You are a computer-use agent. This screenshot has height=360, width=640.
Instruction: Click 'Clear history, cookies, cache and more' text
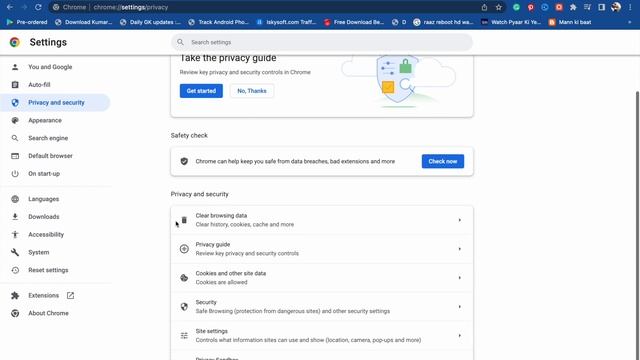click(x=244, y=224)
